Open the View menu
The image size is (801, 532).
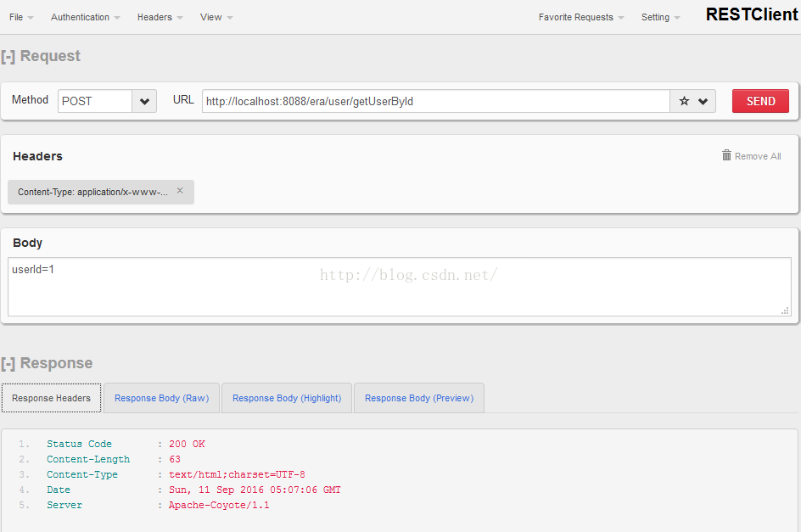point(216,17)
